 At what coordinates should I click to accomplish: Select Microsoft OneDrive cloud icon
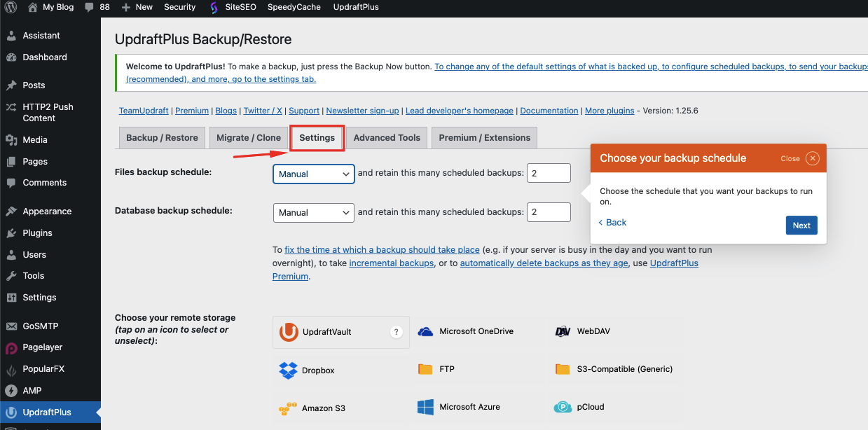(425, 332)
